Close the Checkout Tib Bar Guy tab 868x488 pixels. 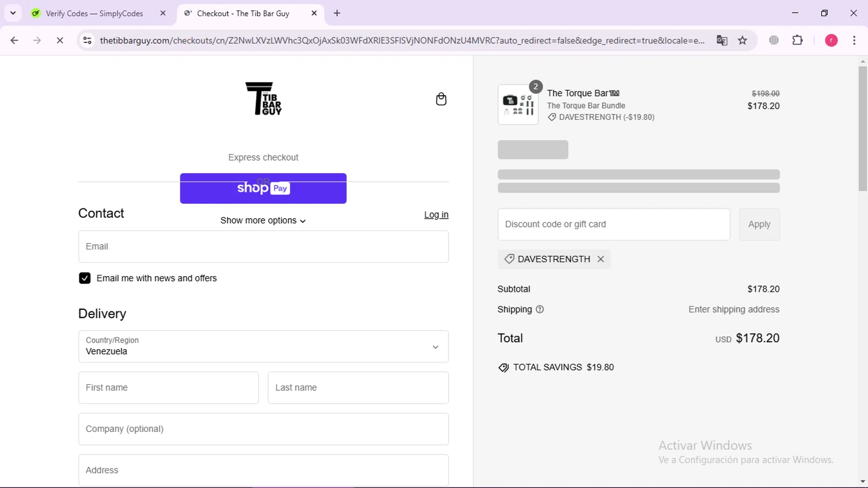(314, 13)
